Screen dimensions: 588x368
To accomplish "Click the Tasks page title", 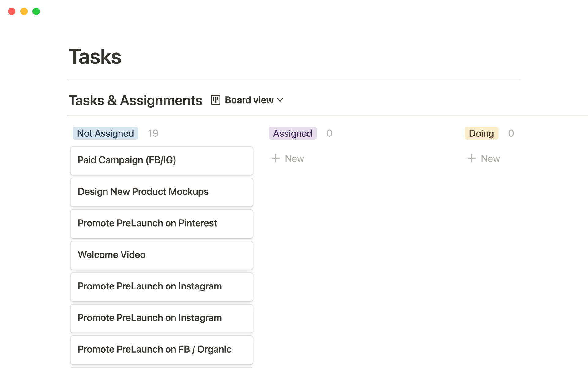I will pos(95,57).
